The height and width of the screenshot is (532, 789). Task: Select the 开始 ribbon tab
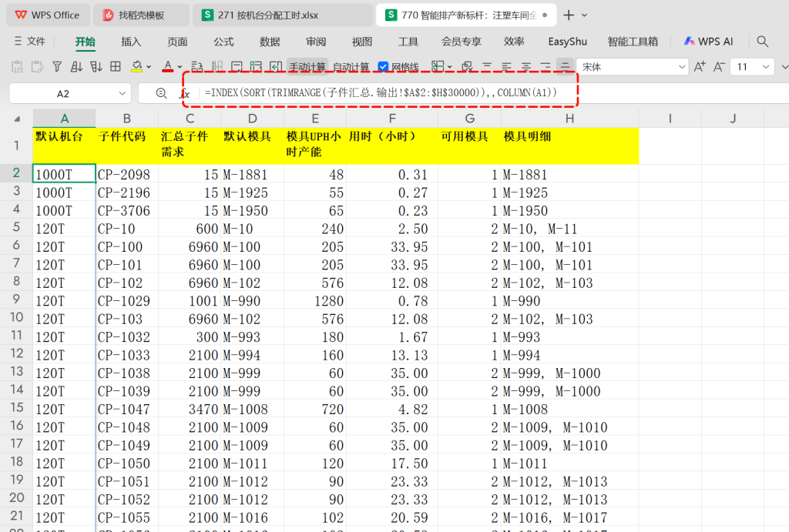(85, 42)
